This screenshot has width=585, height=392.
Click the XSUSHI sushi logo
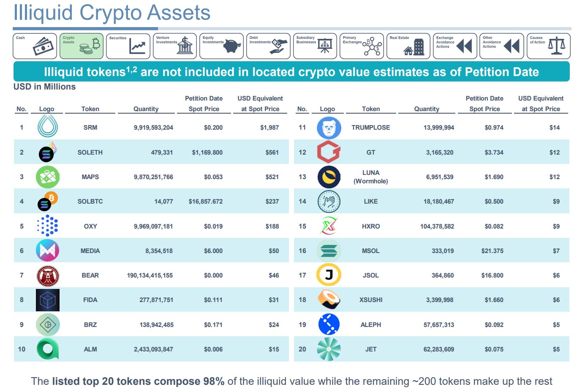click(x=329, y=299)
